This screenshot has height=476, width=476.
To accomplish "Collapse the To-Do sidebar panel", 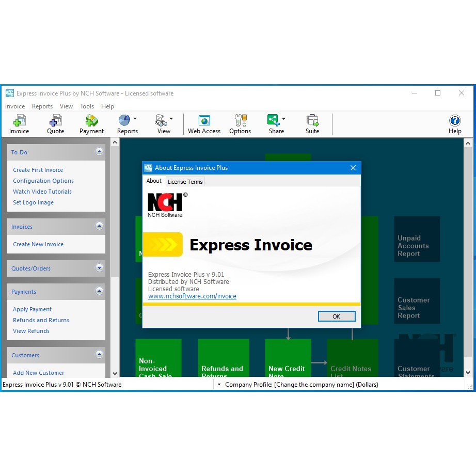I will [x=100, y=152].
